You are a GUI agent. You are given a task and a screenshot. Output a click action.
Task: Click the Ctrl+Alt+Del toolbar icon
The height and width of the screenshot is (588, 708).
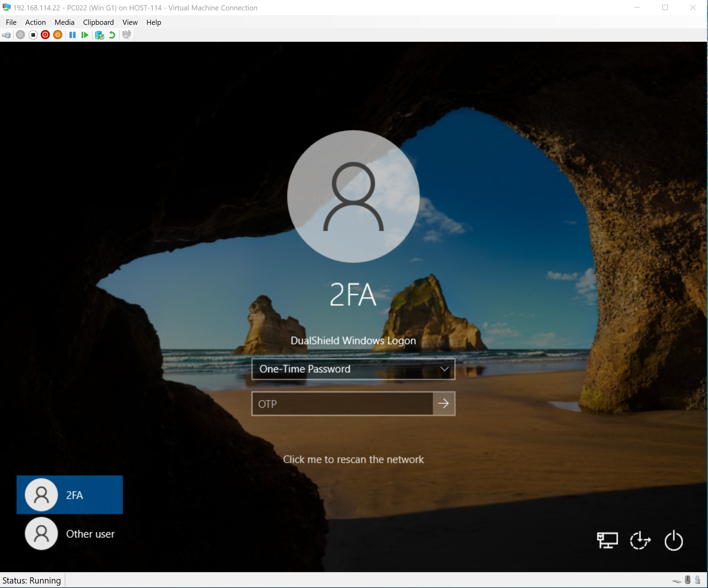click(x=7, y=35)
